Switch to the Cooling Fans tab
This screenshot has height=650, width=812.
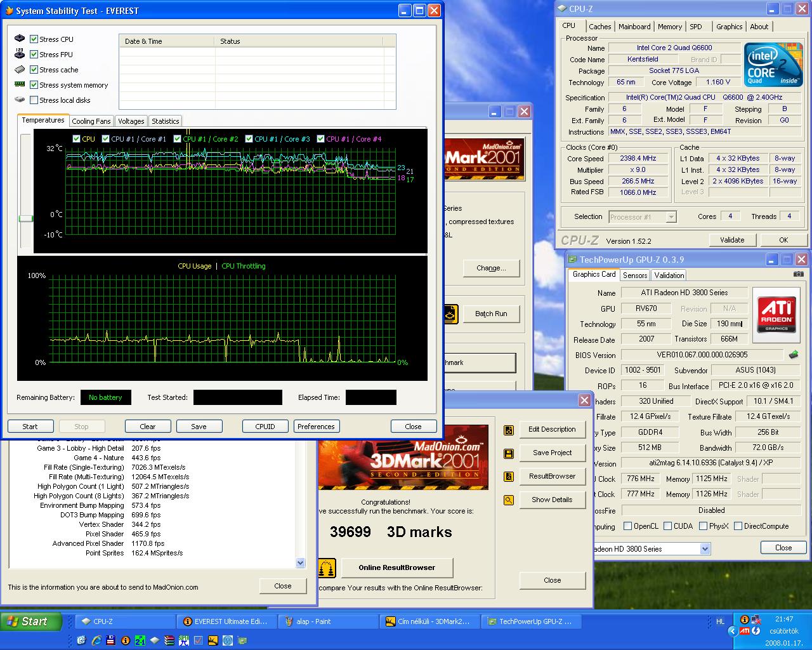pyautogui.click(x=91, y=121)
